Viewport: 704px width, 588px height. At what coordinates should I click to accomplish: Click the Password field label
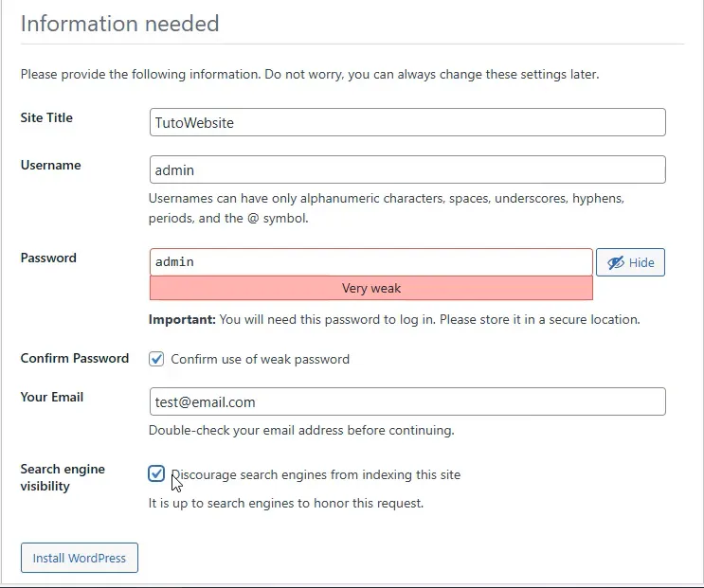click(48, 258)
